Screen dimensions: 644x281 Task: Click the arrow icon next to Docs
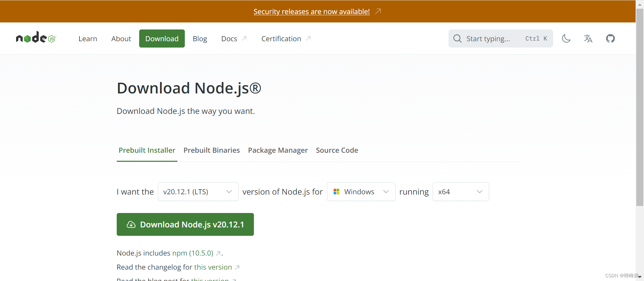[244, 39]
